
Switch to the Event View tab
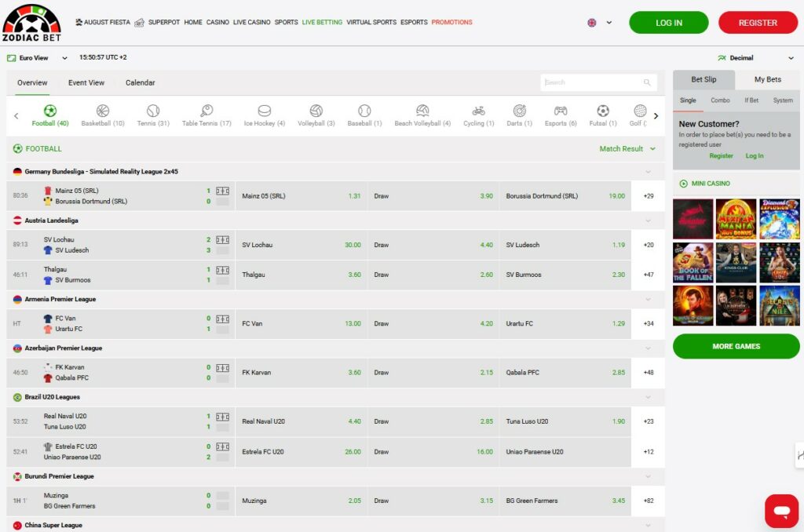click(x=86, y=82)
